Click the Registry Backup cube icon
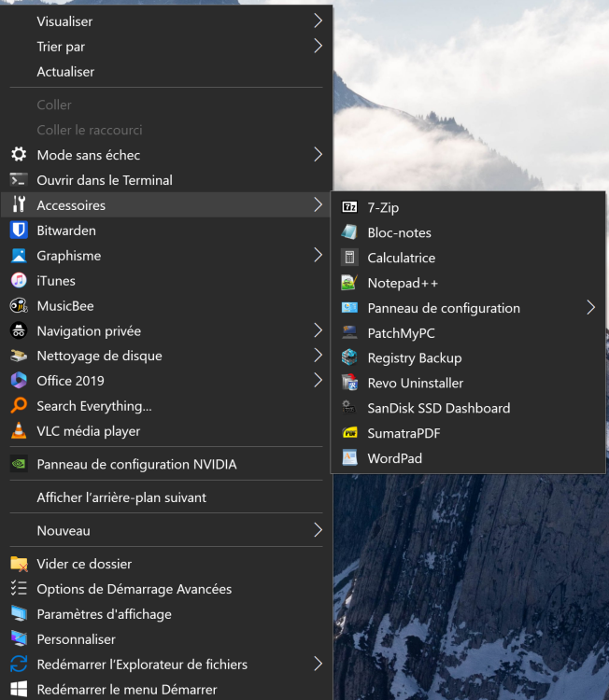Image resolution: width=609 pixels, height=700 pixels. 349,357
